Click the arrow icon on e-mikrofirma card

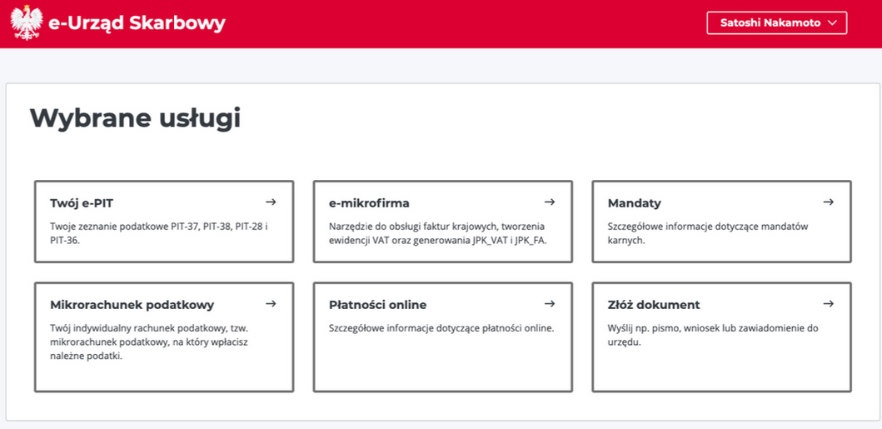(550, 202)
